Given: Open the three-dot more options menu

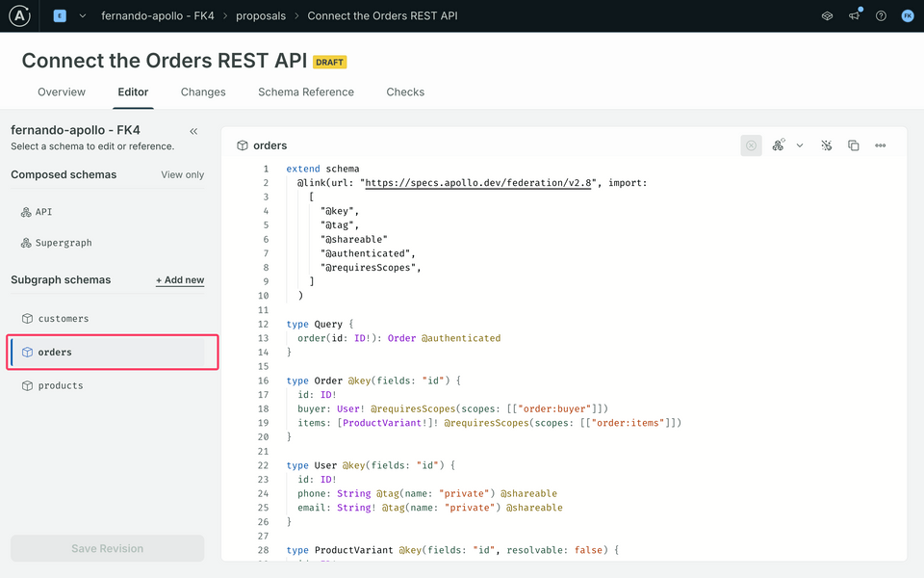Looking at the screenshot, I should (x=881, y=145).
